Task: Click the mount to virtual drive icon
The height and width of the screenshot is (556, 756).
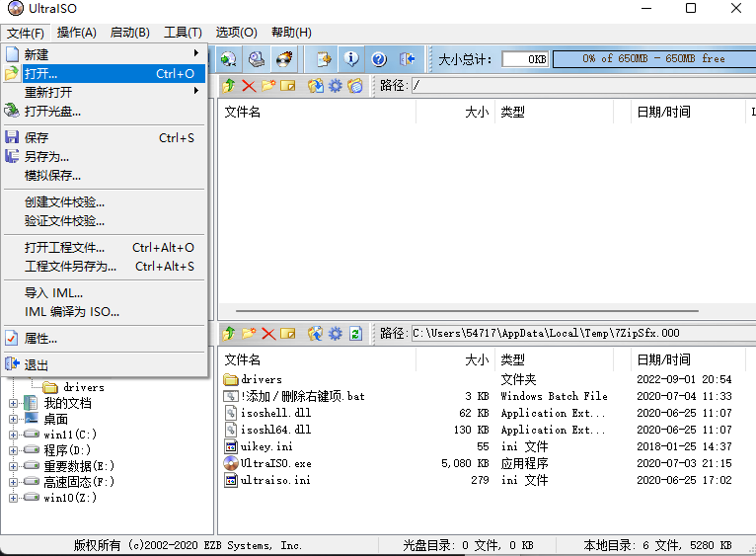Action: 257,59
